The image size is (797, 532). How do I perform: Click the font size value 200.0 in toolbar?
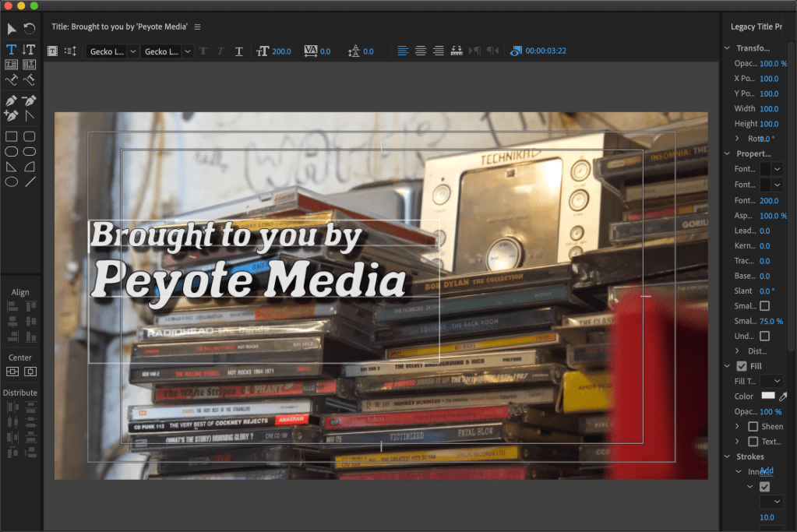pos(281,51)
